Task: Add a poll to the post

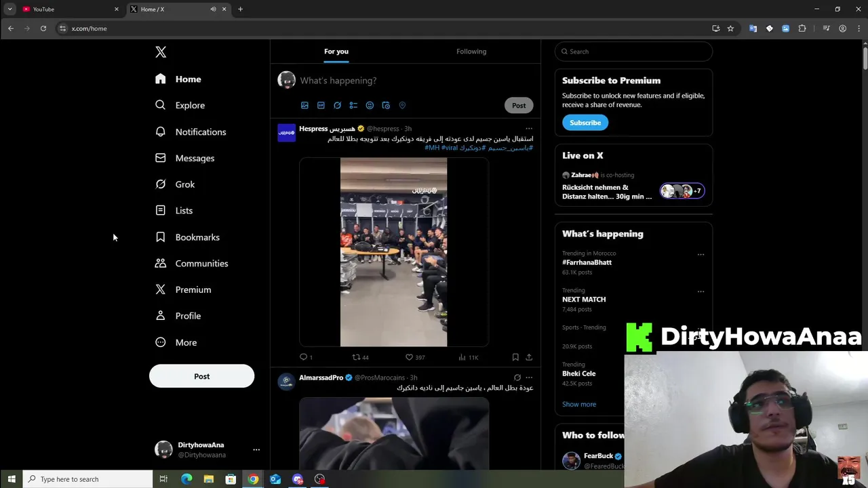Action: tap(353, 105)
